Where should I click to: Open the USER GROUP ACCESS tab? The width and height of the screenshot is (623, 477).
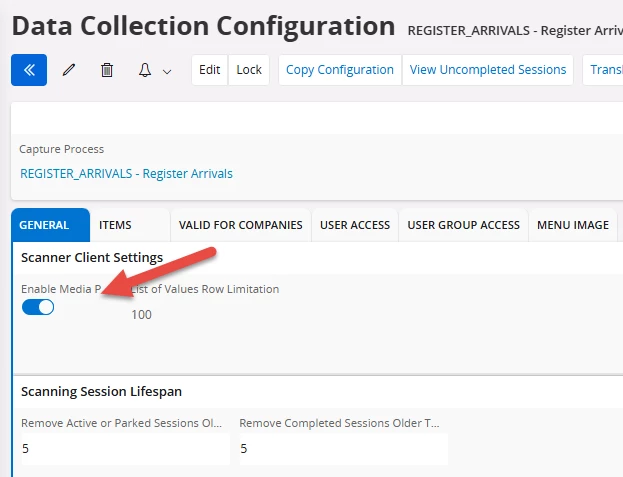coord(463,225)
